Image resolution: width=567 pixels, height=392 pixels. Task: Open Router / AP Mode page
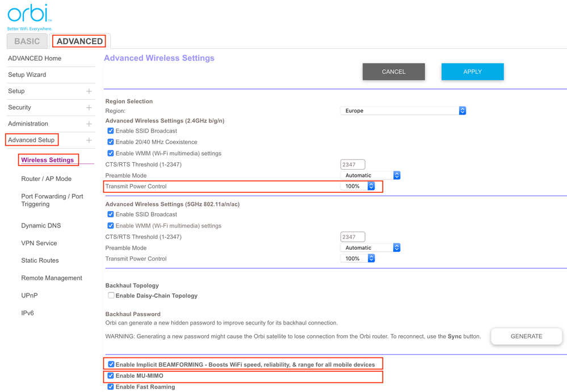tap(47, 179)
